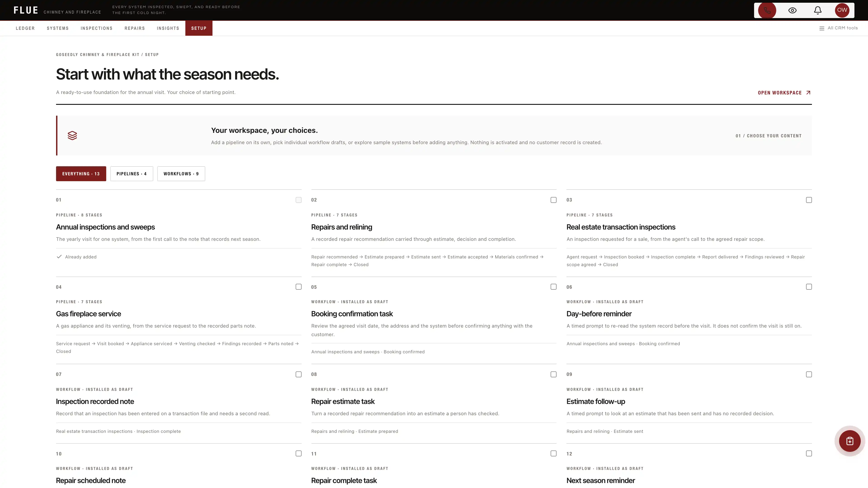Tick the Repair complete task checkbox
Screen dimensions: 868x488
554,454
